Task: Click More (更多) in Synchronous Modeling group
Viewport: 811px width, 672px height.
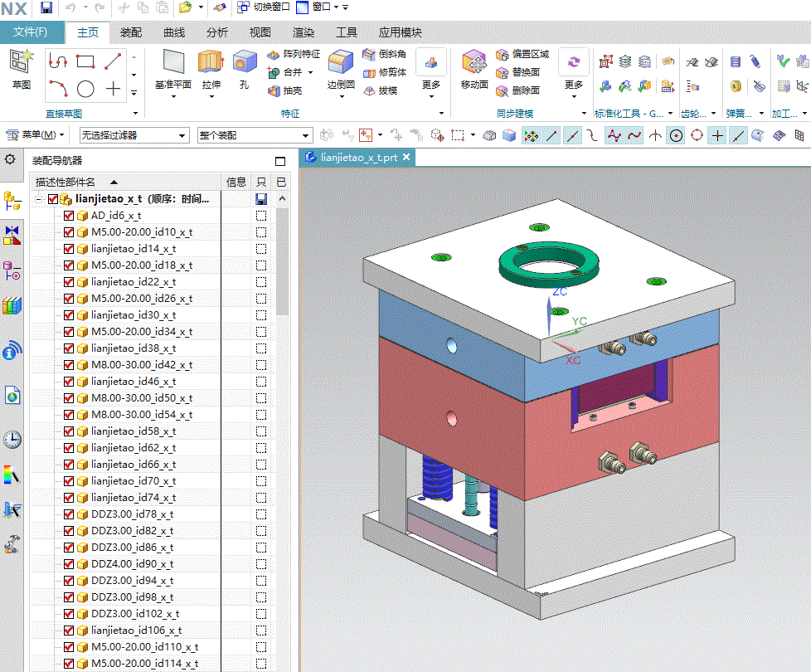Action: pos(573,73)
